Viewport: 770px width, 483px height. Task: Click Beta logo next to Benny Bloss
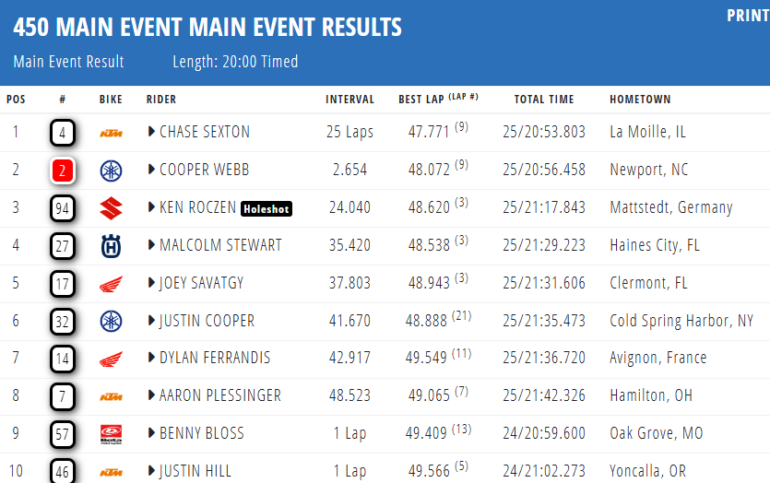click(x=110, y=434)
